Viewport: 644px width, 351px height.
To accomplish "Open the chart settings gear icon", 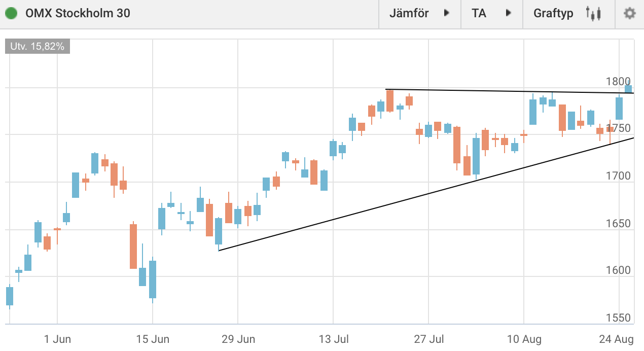I will pos(629,14).
